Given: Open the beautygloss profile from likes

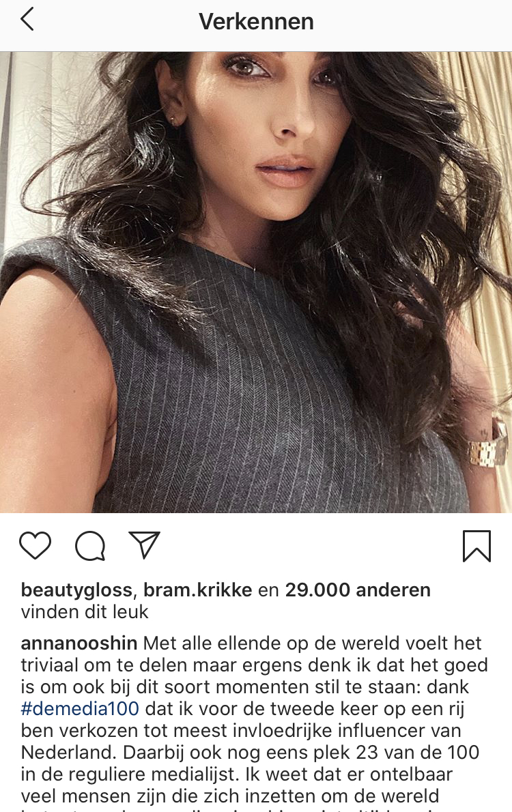Looking at the screenshot, I should (76, 590).
